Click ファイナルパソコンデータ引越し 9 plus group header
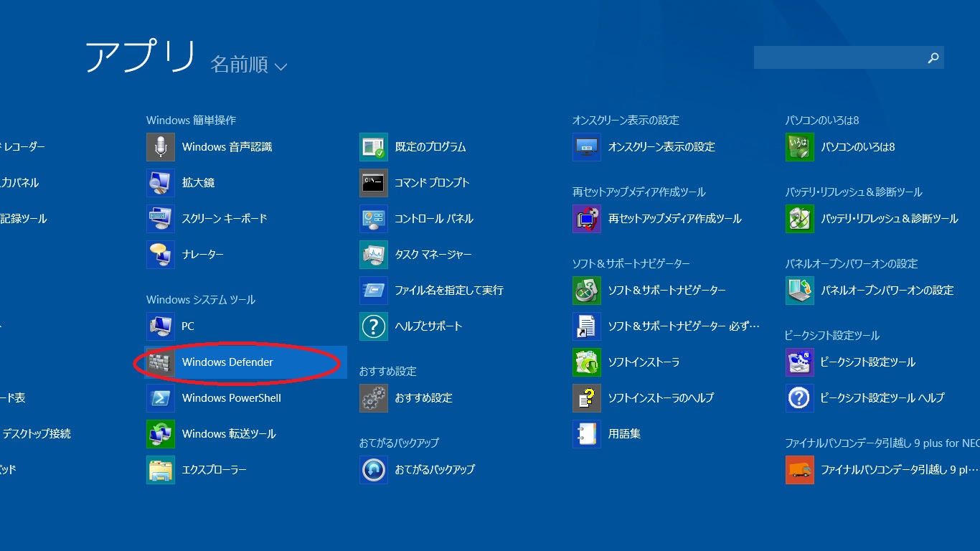Image resolution: width=980 pixels, height=551 pixels. coord(882,443)
